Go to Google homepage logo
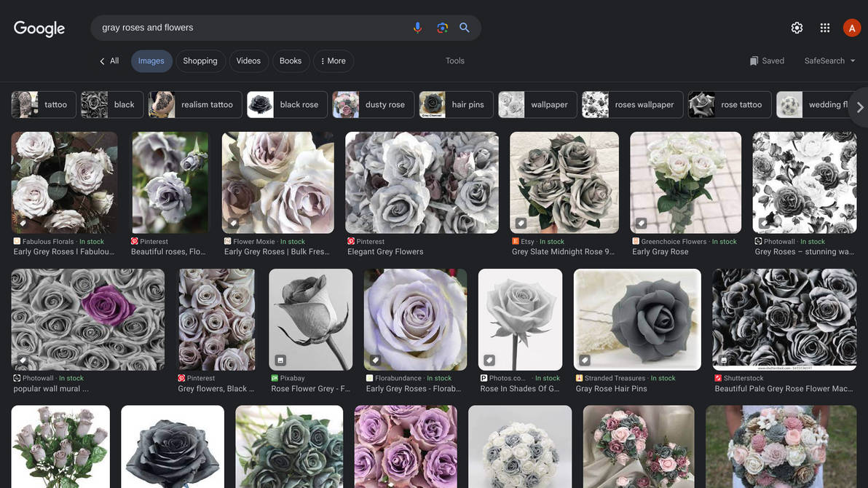Viewport: 868px width, 488px height. coord(39,28)
